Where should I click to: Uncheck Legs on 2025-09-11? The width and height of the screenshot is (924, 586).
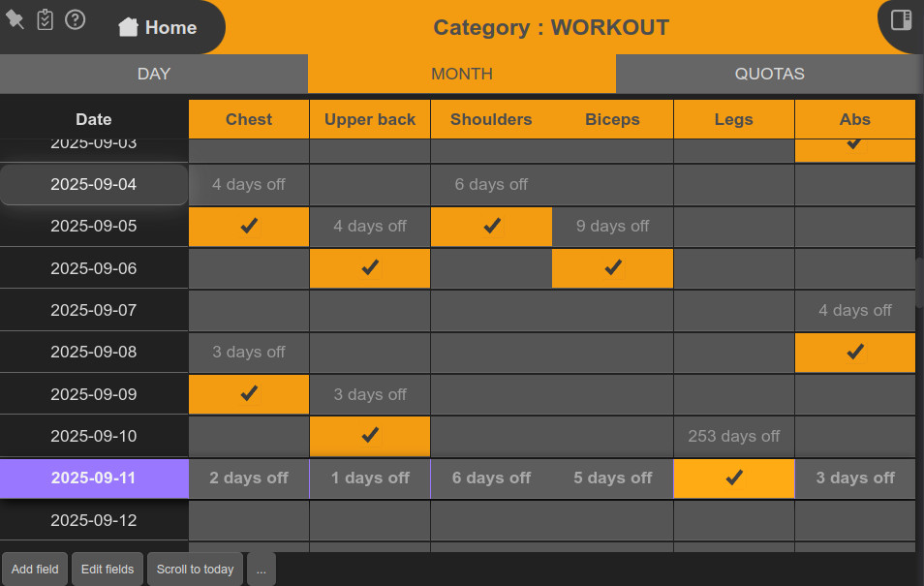click(x=733, y=478)
